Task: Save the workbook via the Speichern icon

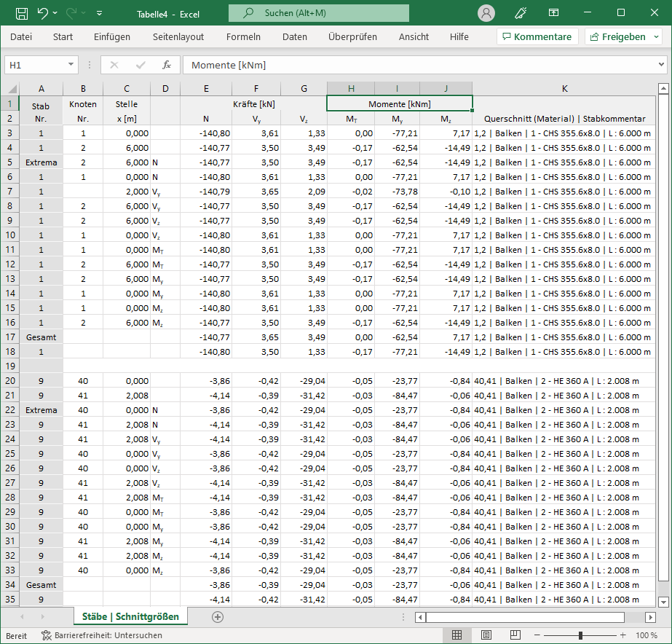Action: pyautogui.click(x=23, y=12)
